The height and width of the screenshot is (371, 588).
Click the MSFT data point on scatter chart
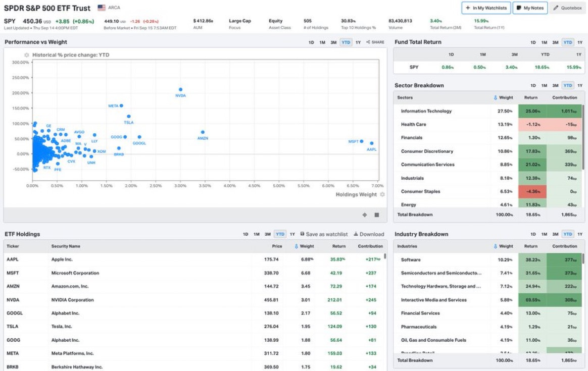[x=362, y=141]
